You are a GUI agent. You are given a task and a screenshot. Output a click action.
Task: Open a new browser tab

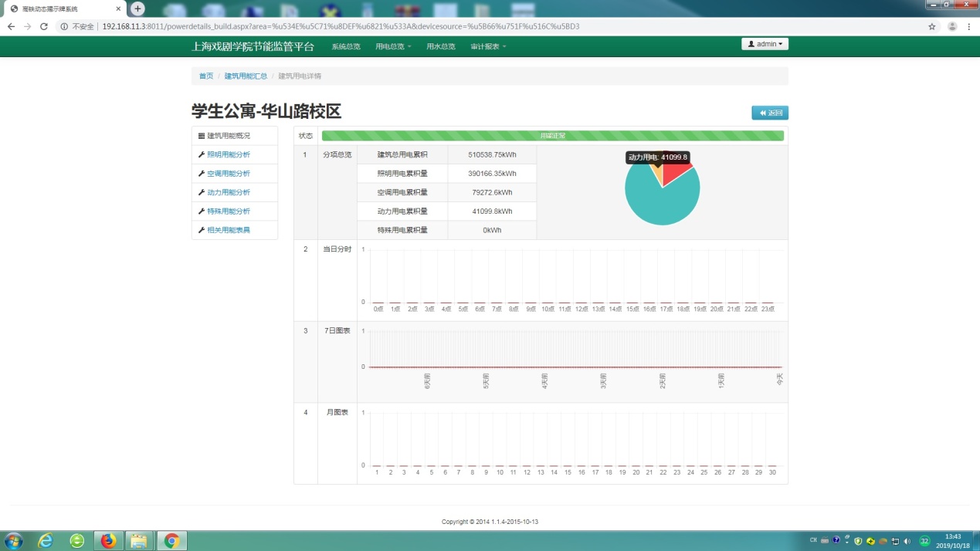tap(137, 8)
